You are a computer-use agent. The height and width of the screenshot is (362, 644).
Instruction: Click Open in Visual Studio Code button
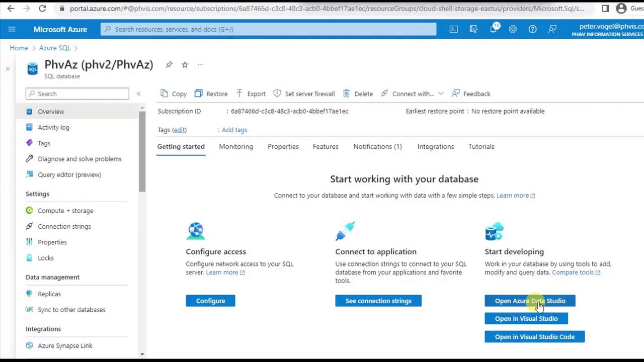tap(535, 336)
